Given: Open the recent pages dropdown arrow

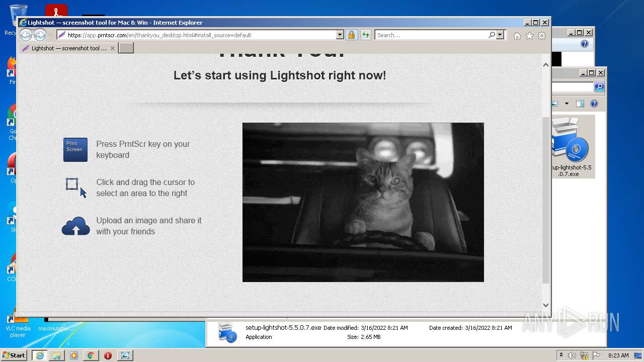Looking at the screenshot, I should [x=51, y=35].
